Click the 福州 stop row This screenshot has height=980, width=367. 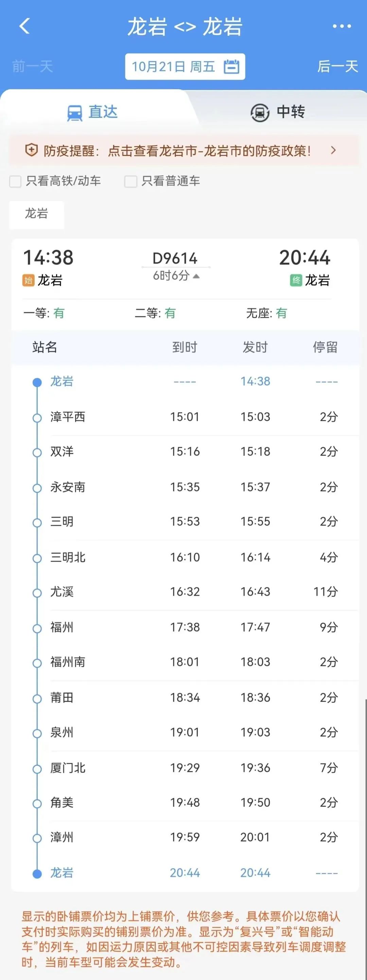click(x=185, y=627)
